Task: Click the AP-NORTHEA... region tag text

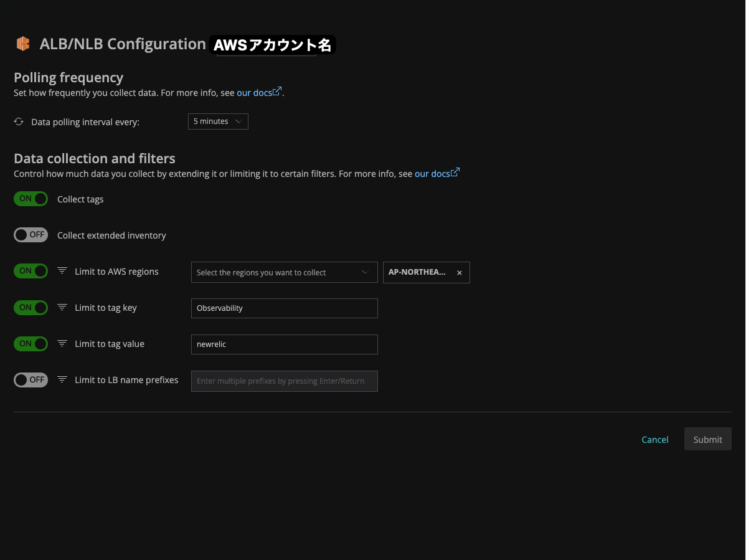Action: (x=417, y=272)
